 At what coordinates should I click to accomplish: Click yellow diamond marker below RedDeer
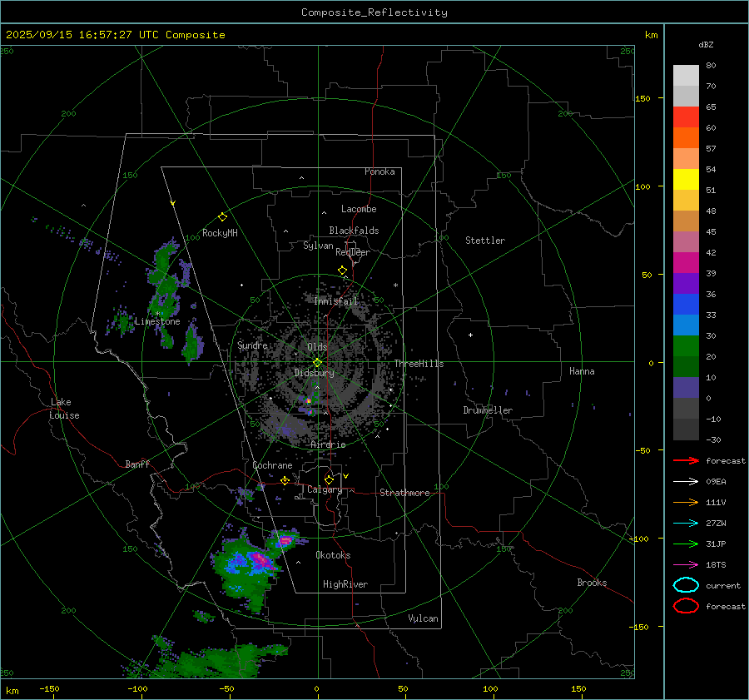coord(342,271)
